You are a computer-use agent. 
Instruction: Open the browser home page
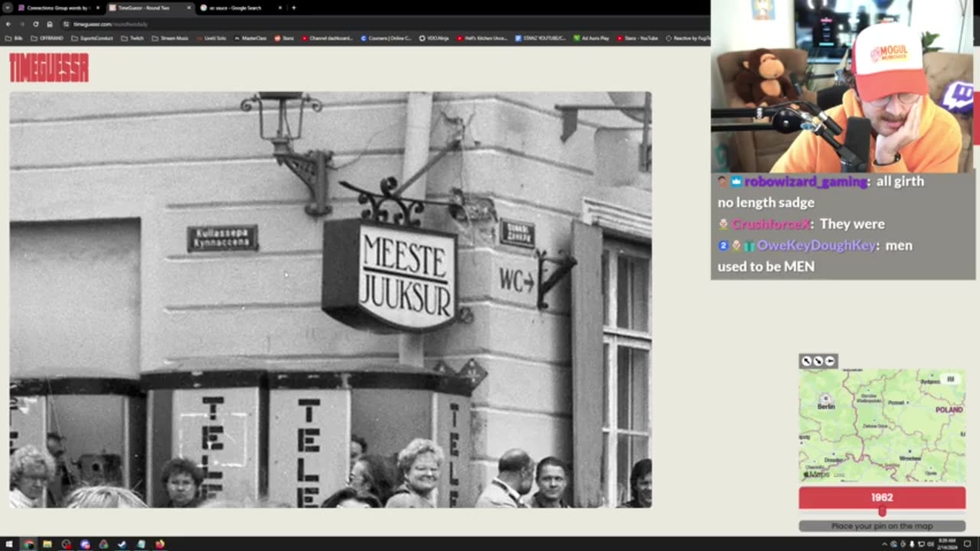pyautogui.click(x=49, y=24)
